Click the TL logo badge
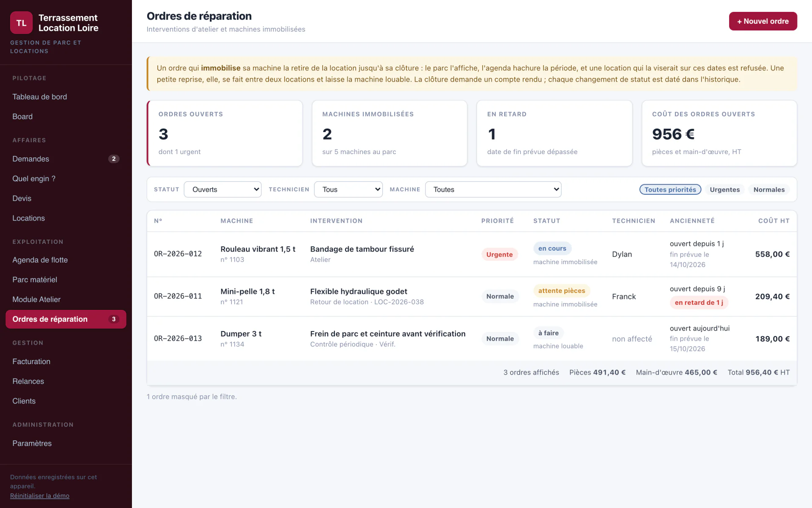 pyautogui.click(x=21, y=23)
